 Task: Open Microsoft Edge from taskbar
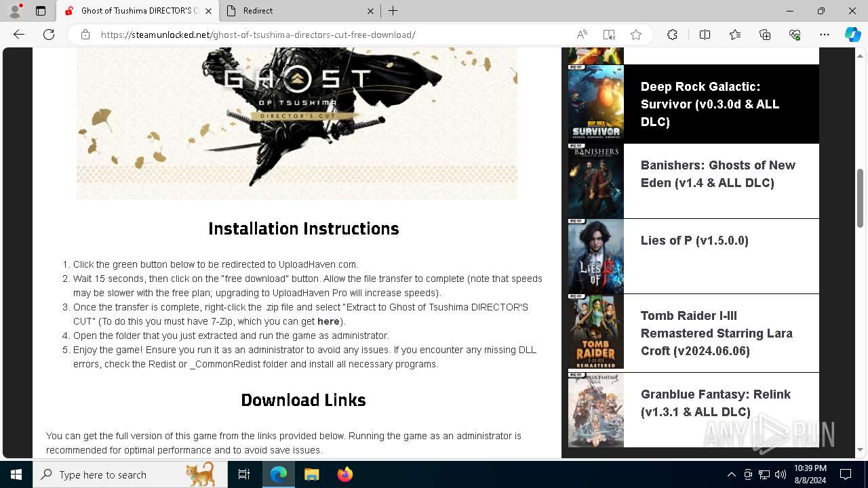pyautogui.click(x=279, y=474)
